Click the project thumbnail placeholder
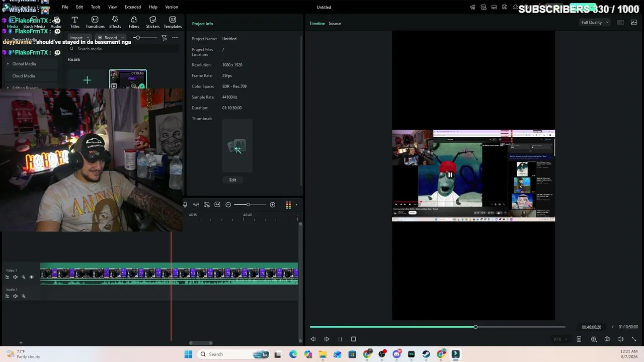 (x=237, y=146)
